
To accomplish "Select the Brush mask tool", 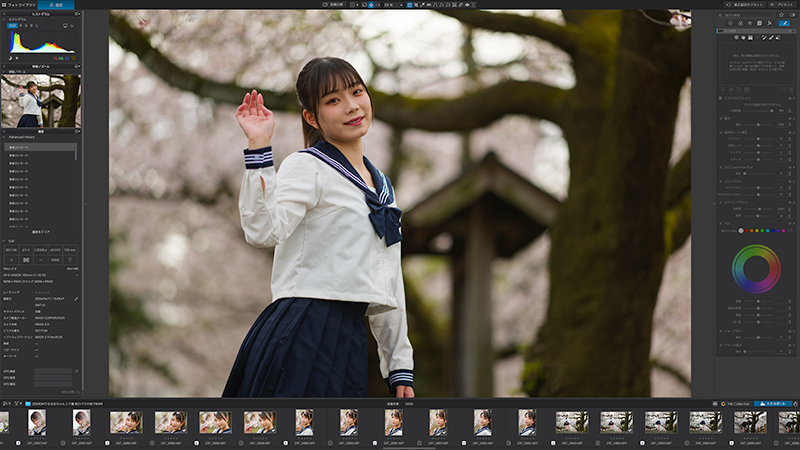I will (x=771, y=38).
